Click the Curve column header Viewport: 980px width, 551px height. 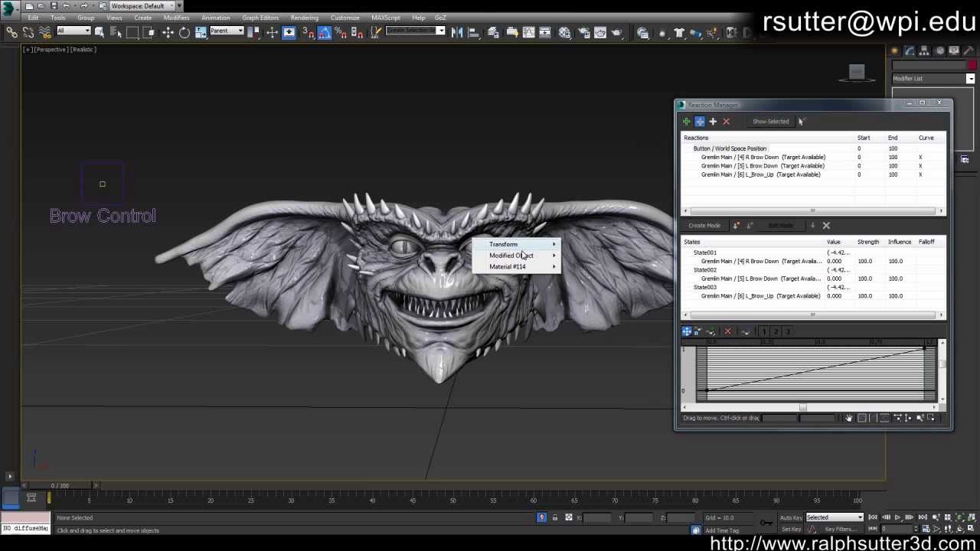[x=926, y=138]
